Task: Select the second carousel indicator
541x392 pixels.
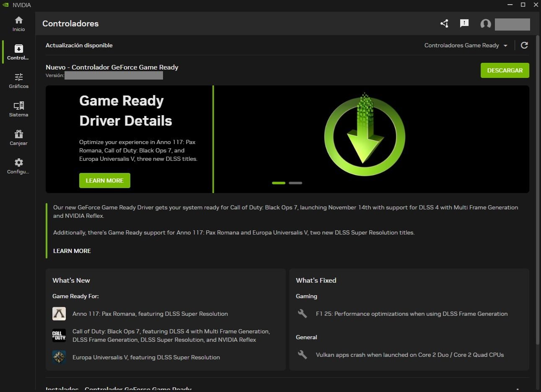Action: click(x=295, y=183)
